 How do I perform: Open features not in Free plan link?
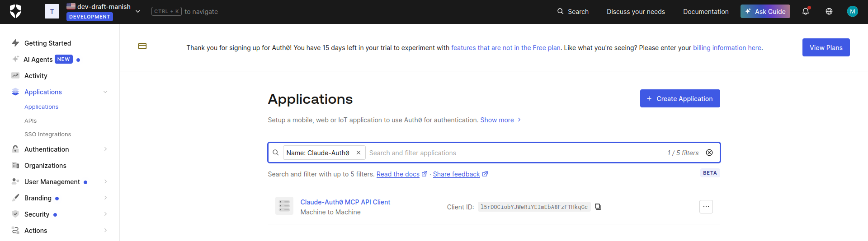(505, 48)
